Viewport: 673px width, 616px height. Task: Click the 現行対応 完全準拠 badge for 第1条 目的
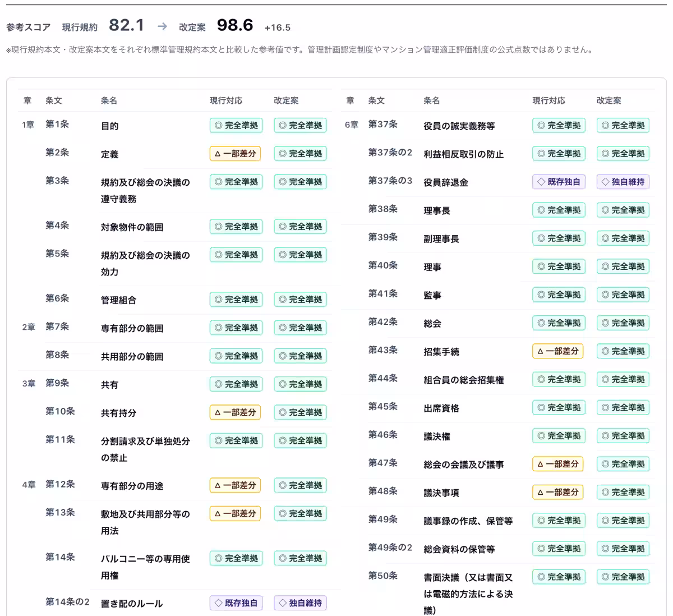point(236,126)
